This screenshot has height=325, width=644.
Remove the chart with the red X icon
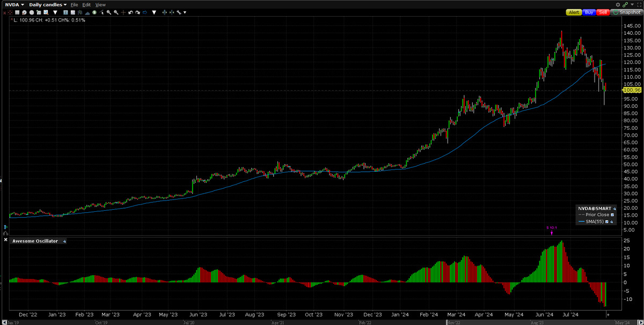tap(4, 12)
